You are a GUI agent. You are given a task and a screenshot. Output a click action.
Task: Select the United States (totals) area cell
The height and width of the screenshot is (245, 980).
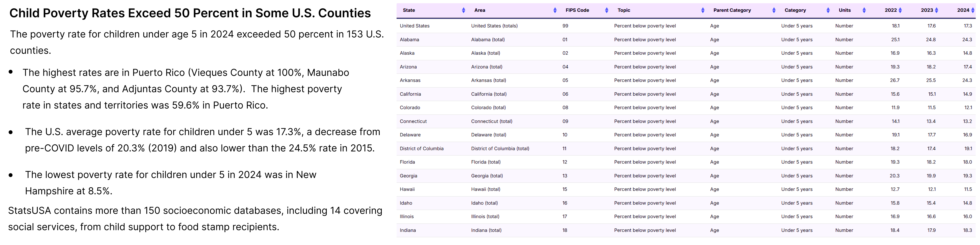[x=494, y=26]
